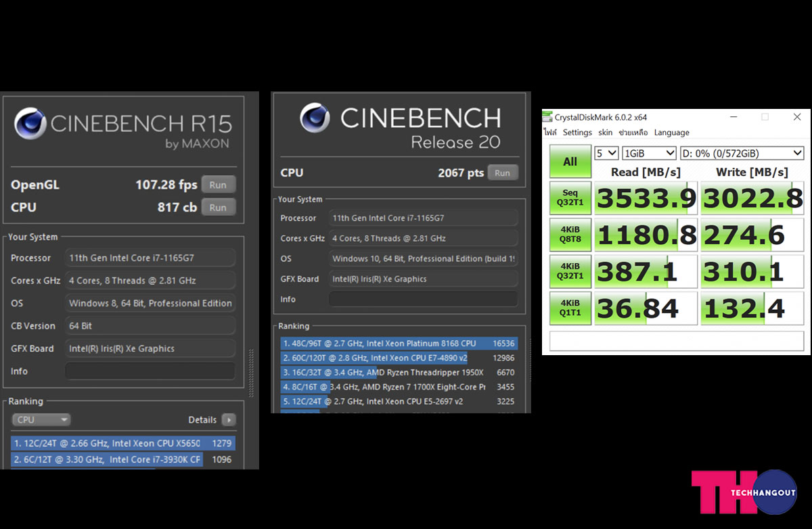Viewport: 812px width, 529px height.
Task: Click the Info field in Cinebench R15
Action: pos(150,371)
